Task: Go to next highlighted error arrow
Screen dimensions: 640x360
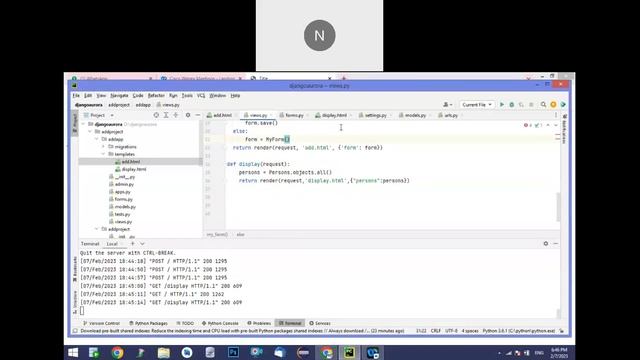Action: 556,125
